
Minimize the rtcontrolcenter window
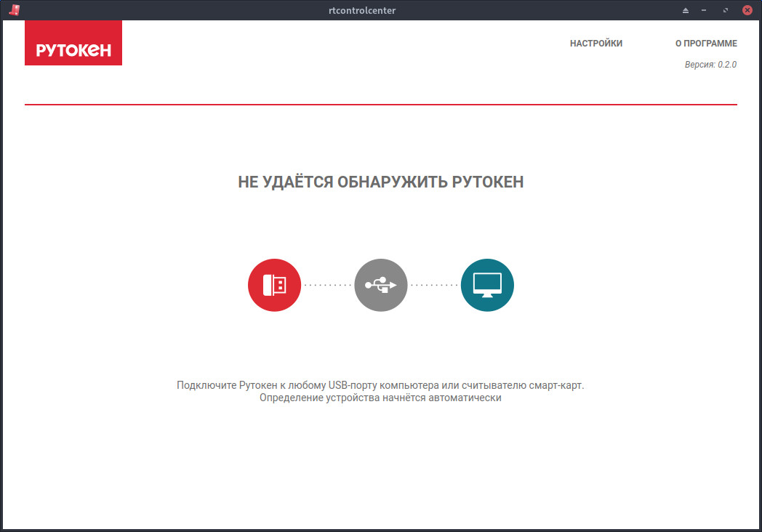tap(704, 10)
